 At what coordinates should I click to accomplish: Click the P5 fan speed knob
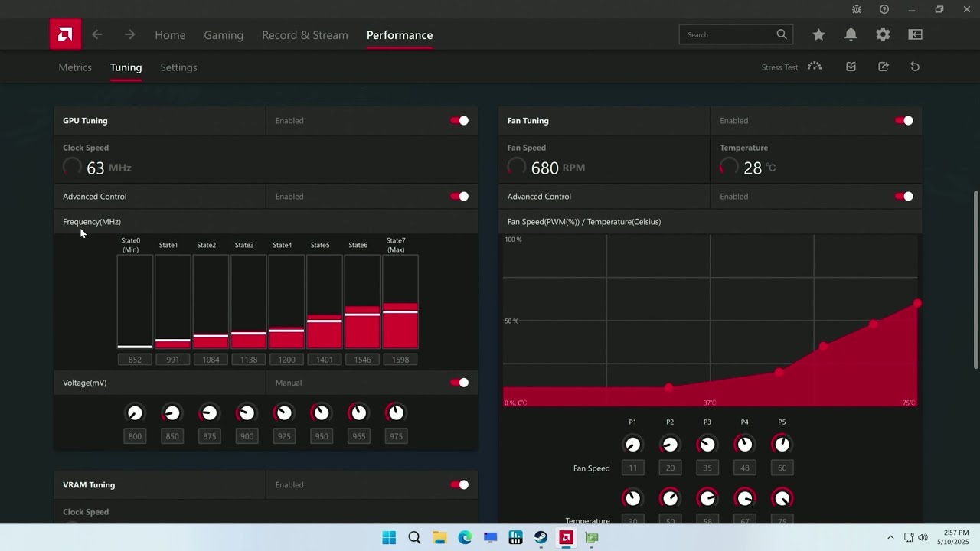[x=782, y=444]
